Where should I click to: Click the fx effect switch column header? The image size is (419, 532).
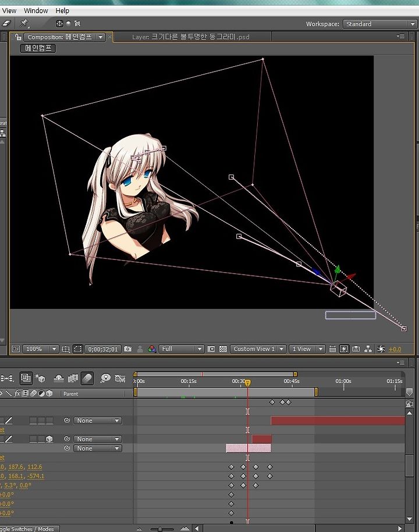pyautogui.click(x=17, y=394)
